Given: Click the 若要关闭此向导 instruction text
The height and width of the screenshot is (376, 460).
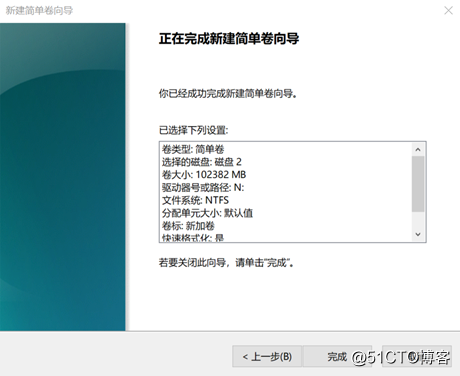Looking at the screenshot, I should click(226, 263).
